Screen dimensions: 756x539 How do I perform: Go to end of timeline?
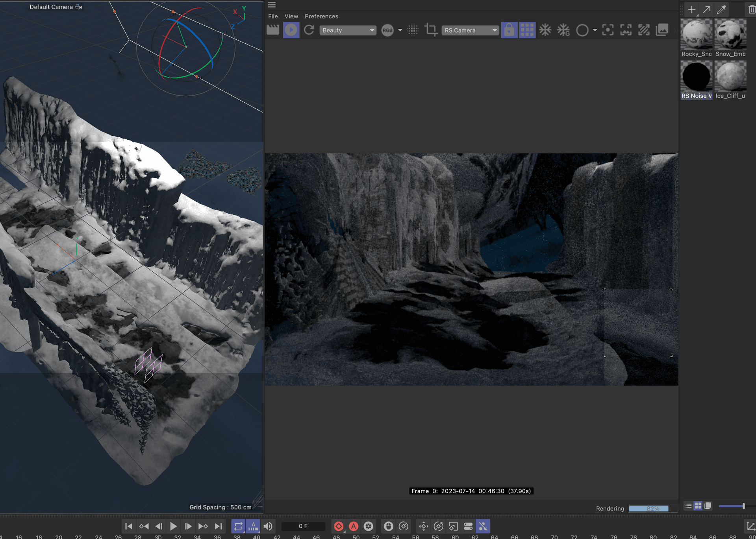click(218, 526)
